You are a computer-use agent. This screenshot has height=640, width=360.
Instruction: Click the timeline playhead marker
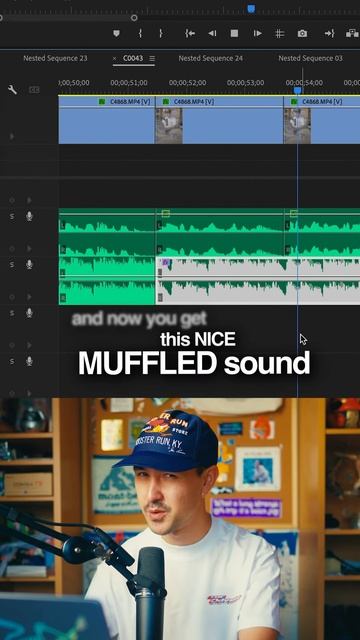298,90
